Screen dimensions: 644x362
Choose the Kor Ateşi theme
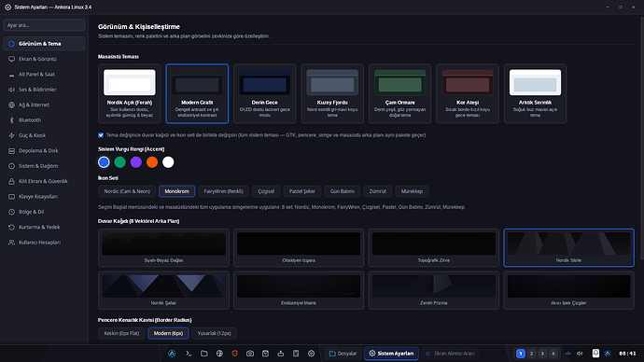(x=468, y=93)
